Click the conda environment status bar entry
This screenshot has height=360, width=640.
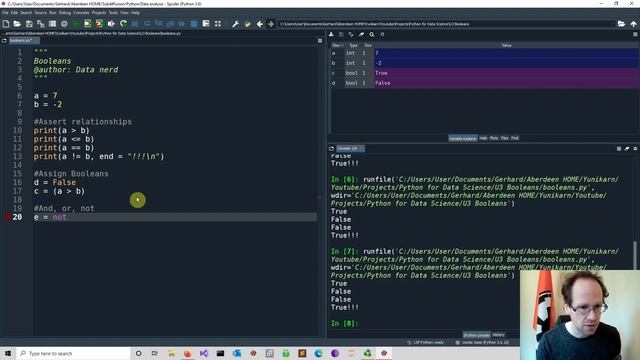coord(482,342)
